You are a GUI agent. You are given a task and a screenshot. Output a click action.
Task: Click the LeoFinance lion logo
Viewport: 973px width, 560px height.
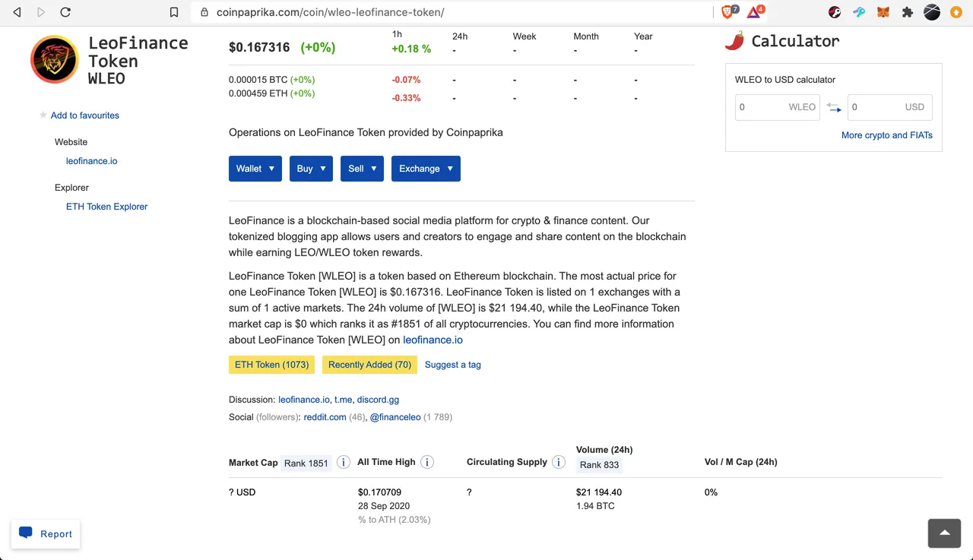55,59
